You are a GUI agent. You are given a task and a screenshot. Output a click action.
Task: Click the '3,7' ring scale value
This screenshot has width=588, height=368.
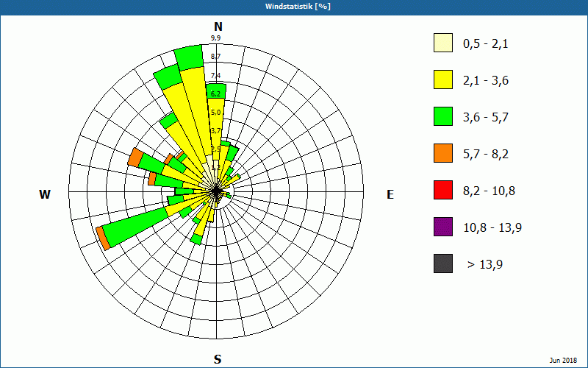pos(215,131)
